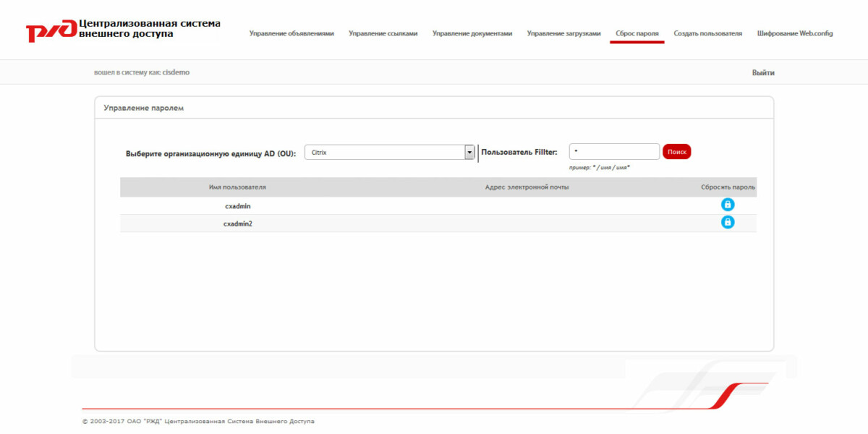868x434 pixels.
Task: Click Выйти to log out
Action: [764, 72]
